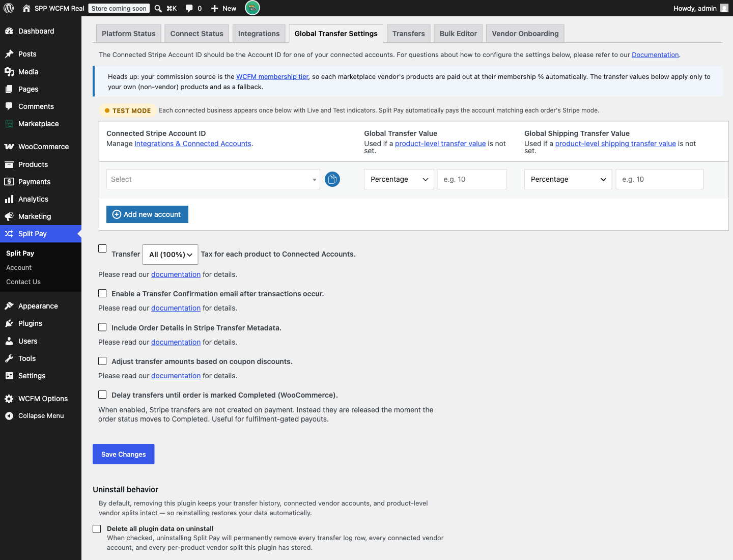
Task: Click the green circular badge icon in admin bar
Action: coord(252,8)
